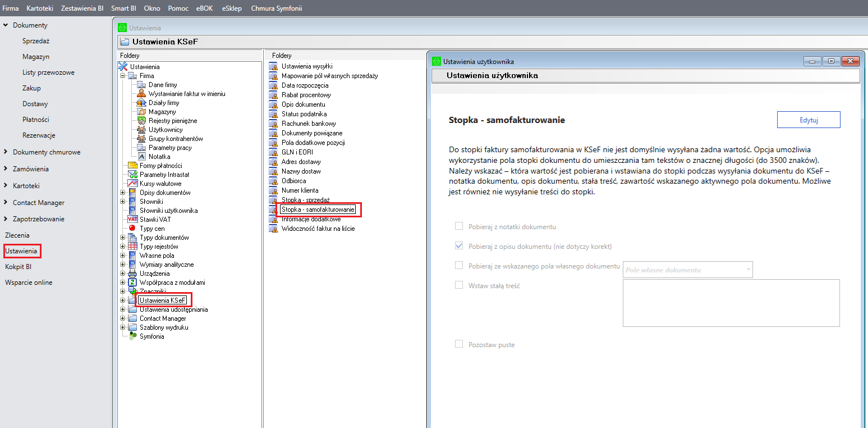Open the Smart BI menu
868x428 pixels.
click(x=124, y=8)
